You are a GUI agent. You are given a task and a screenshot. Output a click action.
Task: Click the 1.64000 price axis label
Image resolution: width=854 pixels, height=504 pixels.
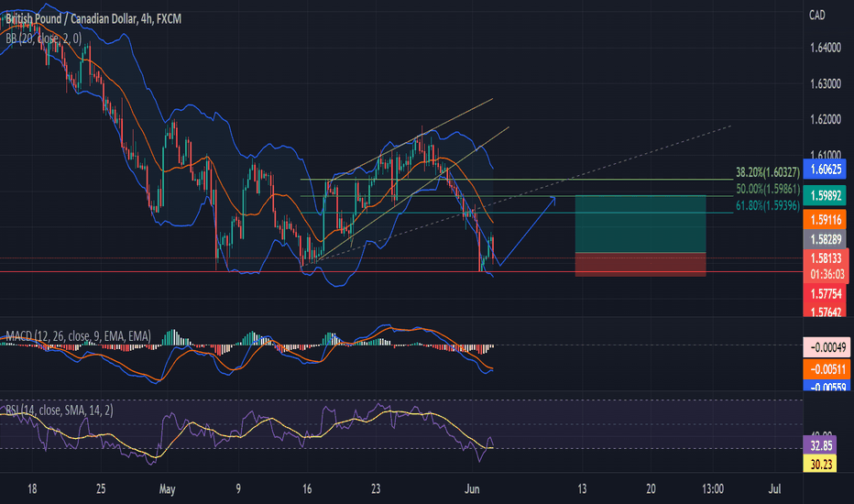(x=825, y=48)
